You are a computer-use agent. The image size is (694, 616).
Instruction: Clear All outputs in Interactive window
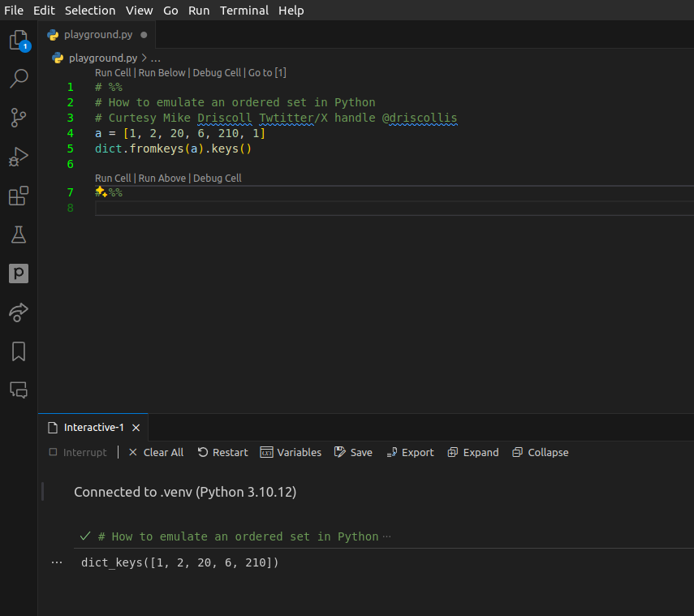coord(155,452)
